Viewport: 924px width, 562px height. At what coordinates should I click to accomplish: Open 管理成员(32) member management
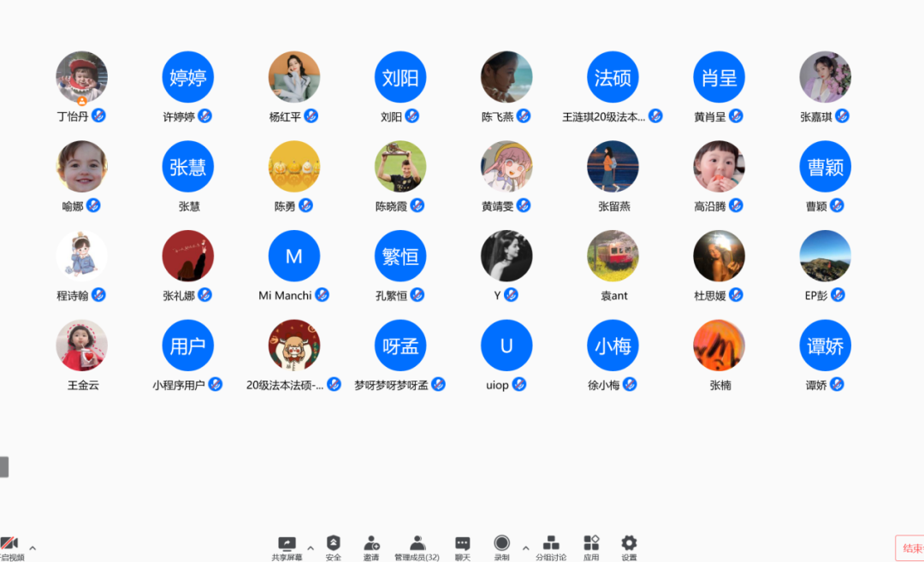(417, 543)
